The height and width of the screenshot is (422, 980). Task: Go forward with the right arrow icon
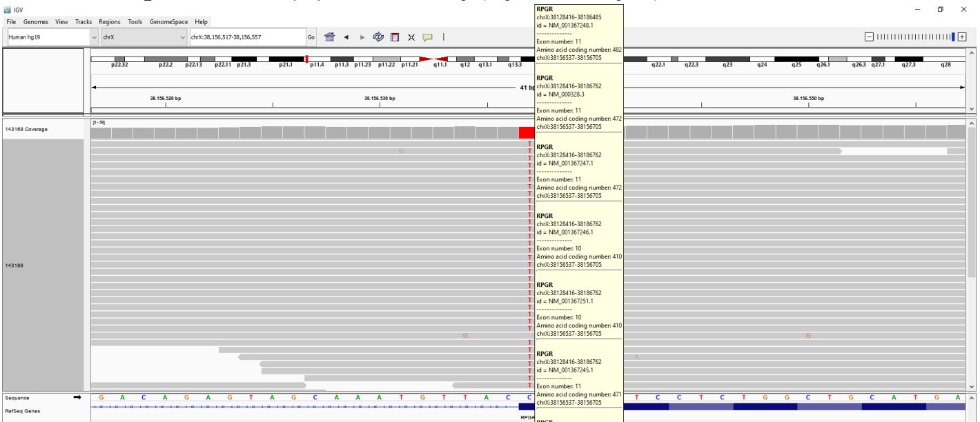pyautogui.click(x=364, y=37)
